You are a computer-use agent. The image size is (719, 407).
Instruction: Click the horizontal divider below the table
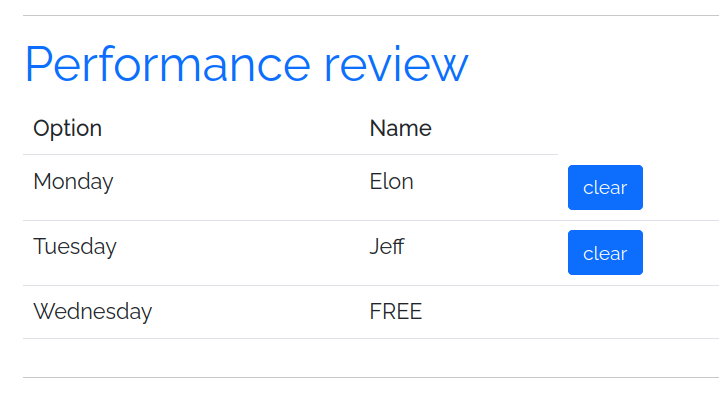coord(370,378)
